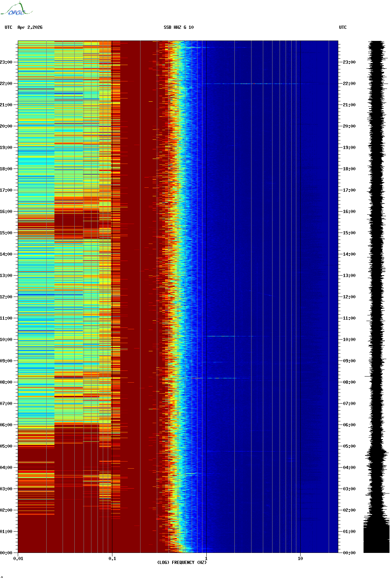The height and width of the screenshot is (581, 392).
Task: Click the '17:00' label on the left time axis
Action: (6, 190)
